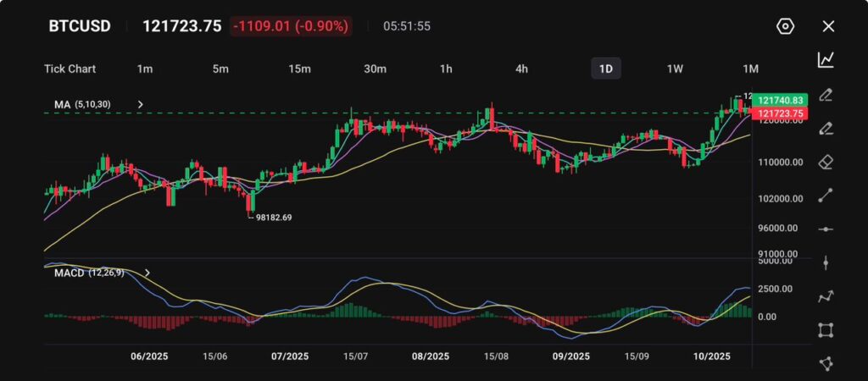Click the red 121723.75 price tag

(778, 113)
